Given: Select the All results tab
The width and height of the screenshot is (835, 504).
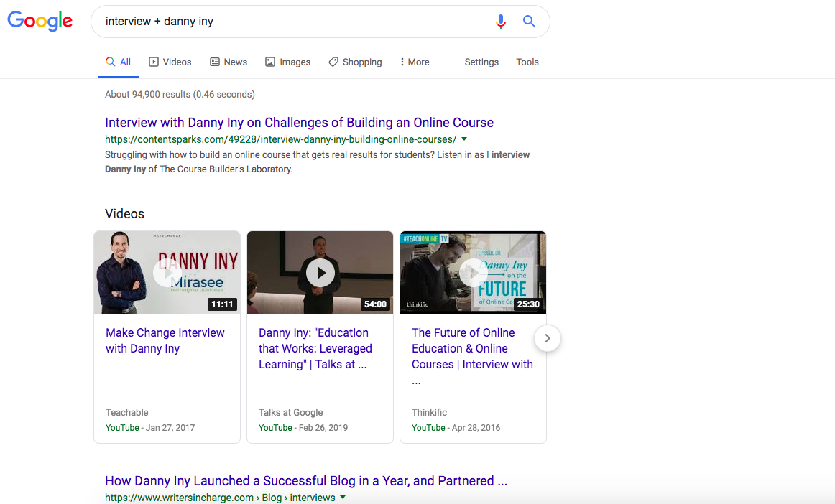Looking at the screenshot, I should pyautogui.click(x=119, y=62).
